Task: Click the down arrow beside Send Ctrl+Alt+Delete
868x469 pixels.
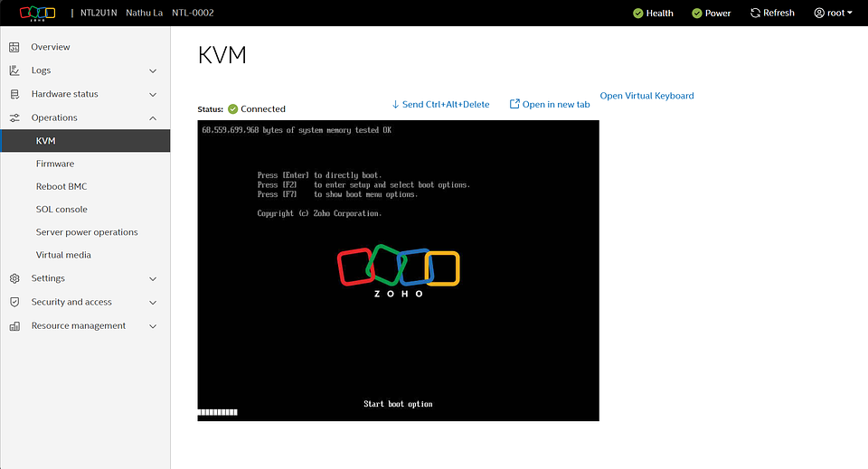Action: pos(395,104)
